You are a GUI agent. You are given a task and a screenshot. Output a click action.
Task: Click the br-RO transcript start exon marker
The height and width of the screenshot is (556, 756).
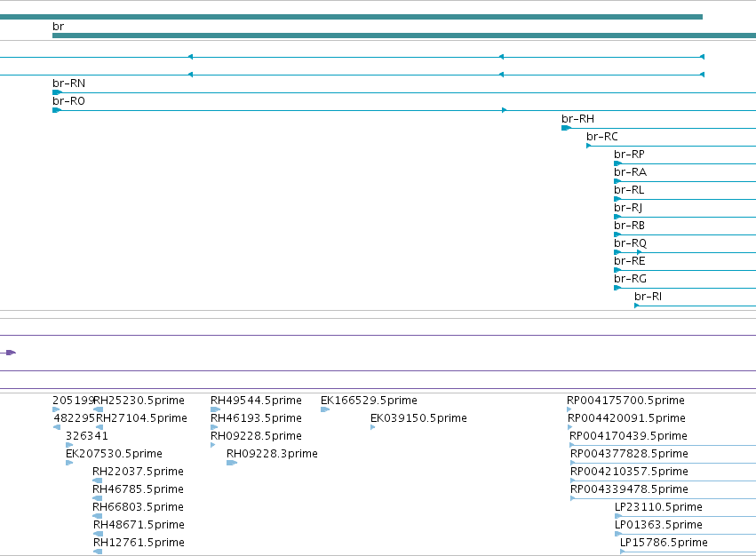pos(58,110)
